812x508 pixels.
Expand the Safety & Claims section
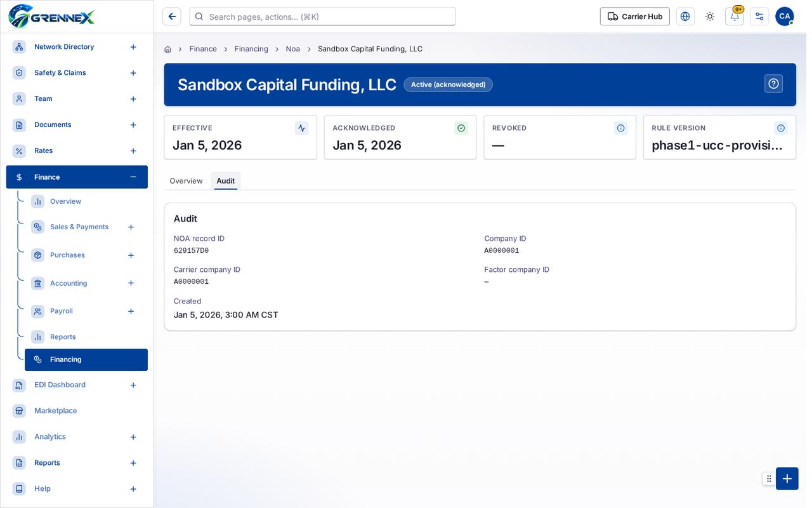pos(133,73)
